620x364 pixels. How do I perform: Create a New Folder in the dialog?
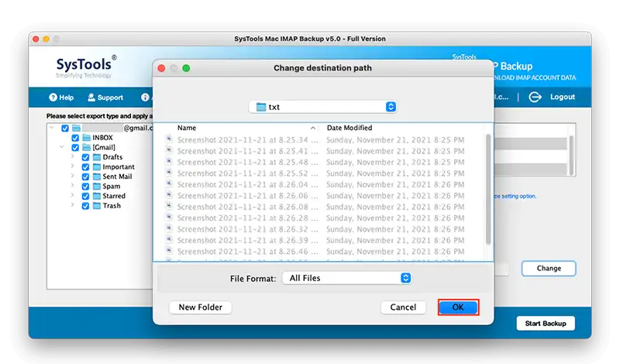pos(200,307)
